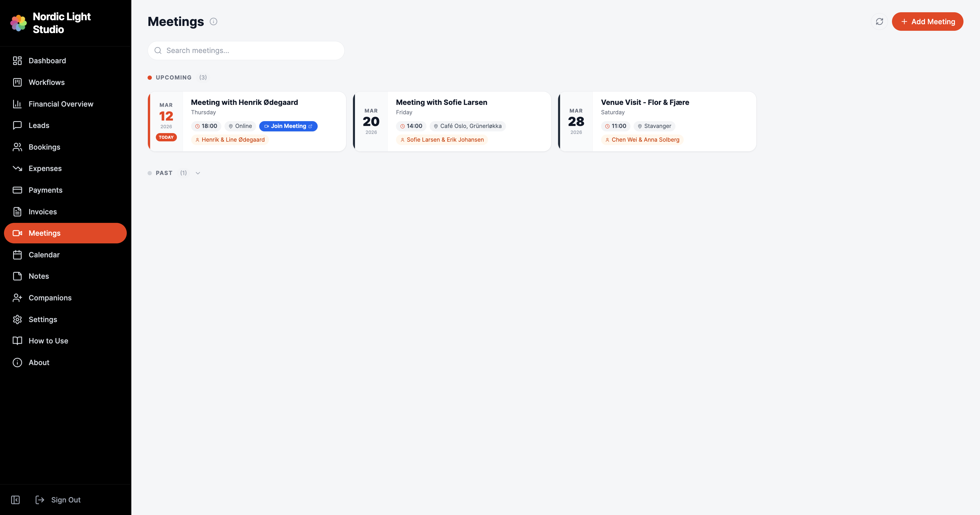Open the Financial Overview page
Image resolution: width=980 pixels, height=515 pixels.
click(61, 104)
